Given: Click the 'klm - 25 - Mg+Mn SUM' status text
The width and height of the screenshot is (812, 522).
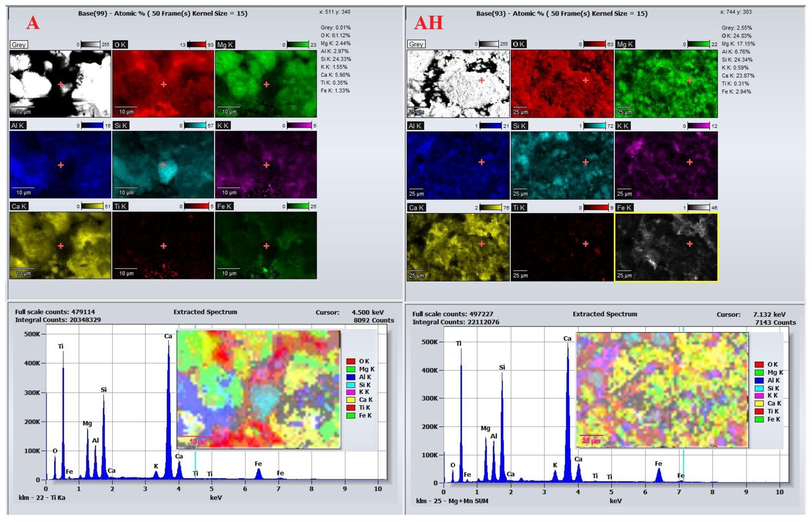Looking at the screenshot, I should pyautogui.click(x=452, y=501).
